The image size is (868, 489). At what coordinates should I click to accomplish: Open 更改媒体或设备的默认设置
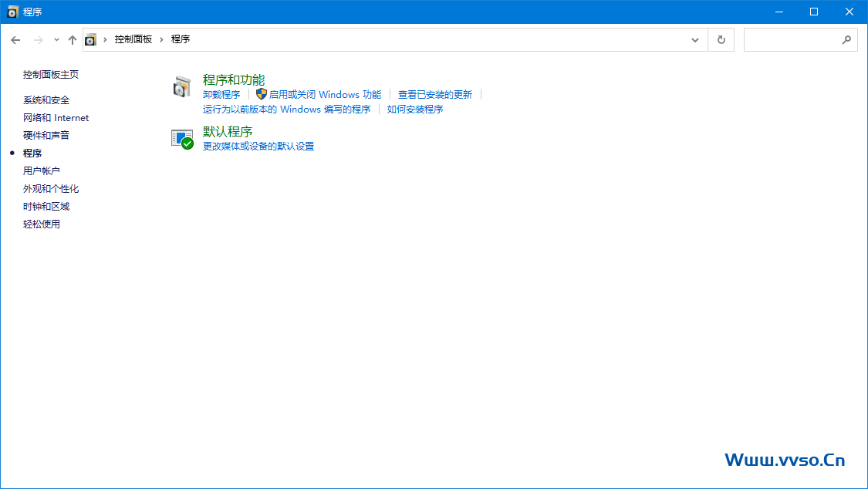tap(258, 146)
